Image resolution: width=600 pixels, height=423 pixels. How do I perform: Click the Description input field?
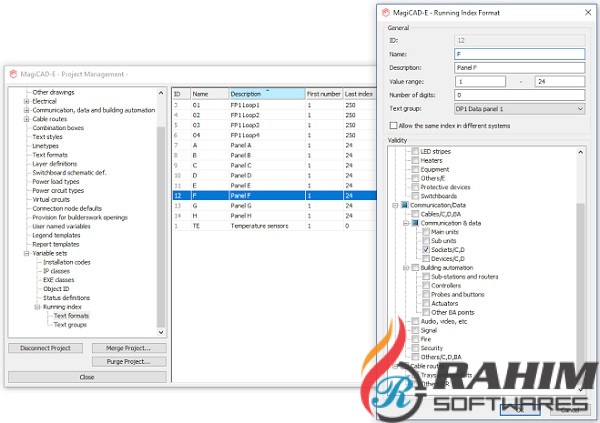[x=519, y=68]
